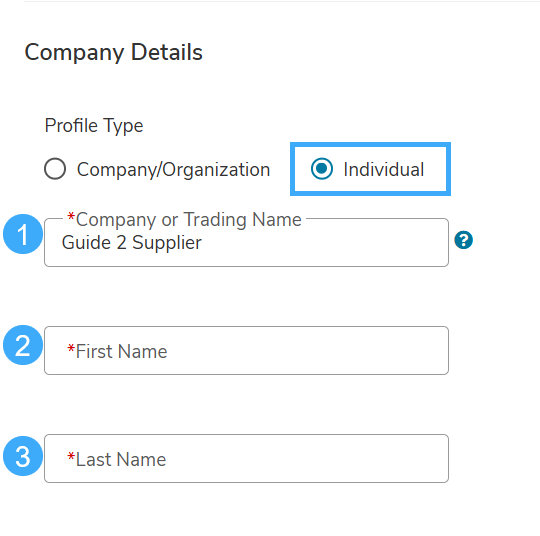The width and height of the screenshot is (540, 536).
Task: Focus the Last Name input field
Action: [246, 458]
